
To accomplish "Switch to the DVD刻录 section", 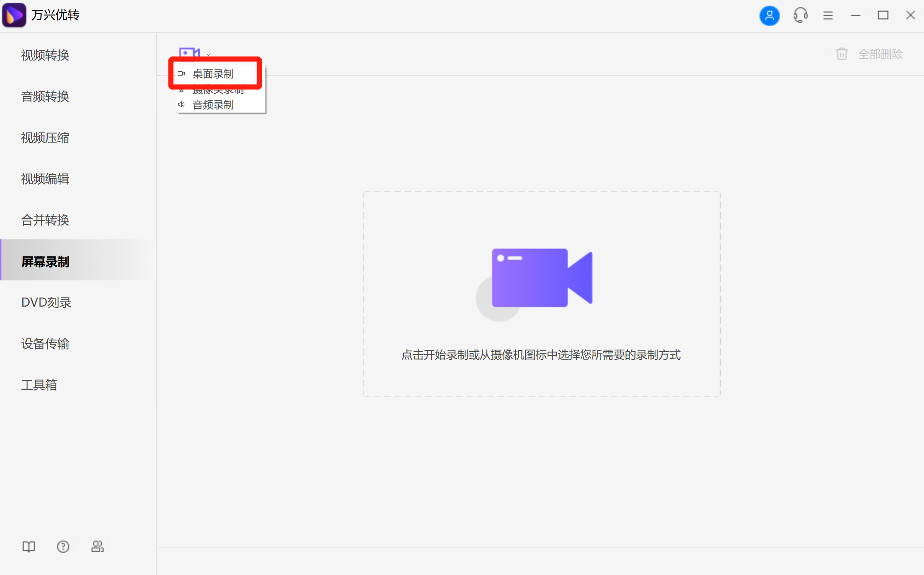I will coord(46,302).
